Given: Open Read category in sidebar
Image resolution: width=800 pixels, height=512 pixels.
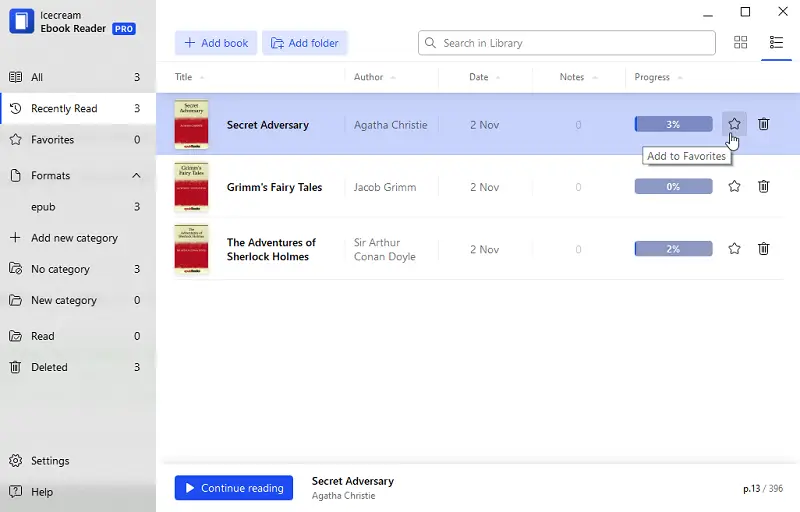Looking at the screenshot, I should 78,336.
